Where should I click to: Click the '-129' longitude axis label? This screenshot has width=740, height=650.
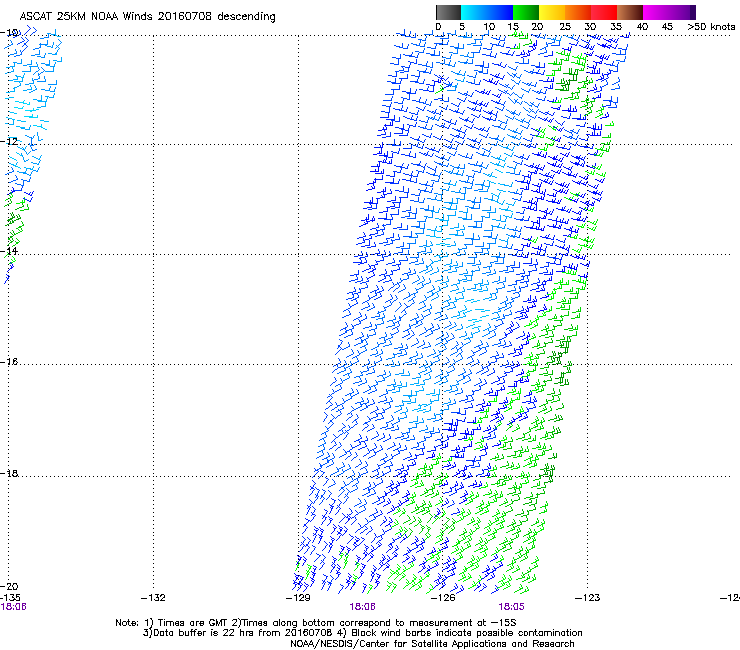(298, 598)
